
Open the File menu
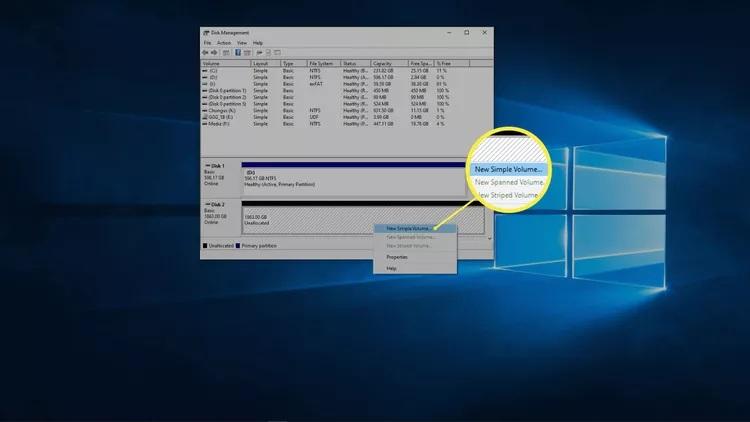click(x=207, y=43)
